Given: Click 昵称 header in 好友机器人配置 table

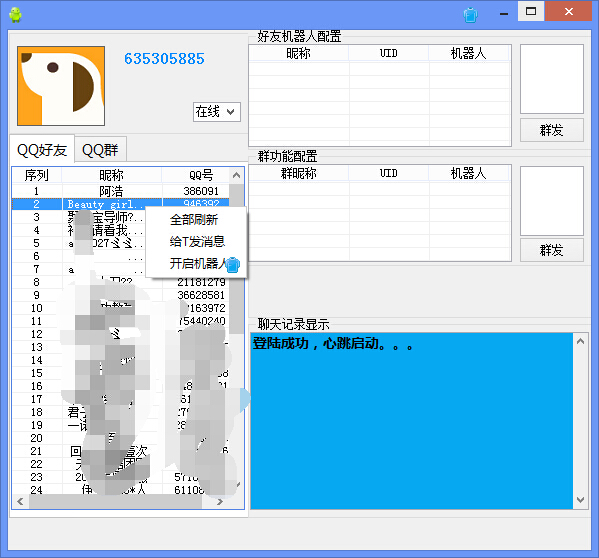Looking at the screenshot, I should [x=299, y=53].
